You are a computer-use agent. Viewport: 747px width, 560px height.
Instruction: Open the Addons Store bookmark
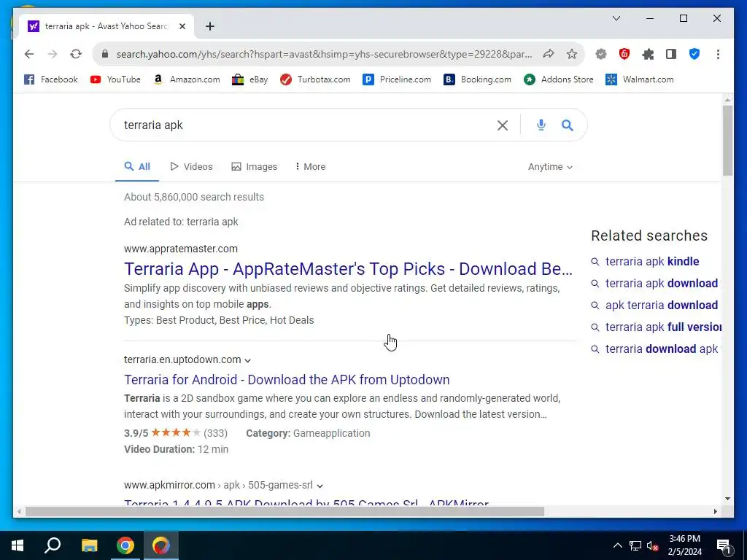tap(558, 79)
